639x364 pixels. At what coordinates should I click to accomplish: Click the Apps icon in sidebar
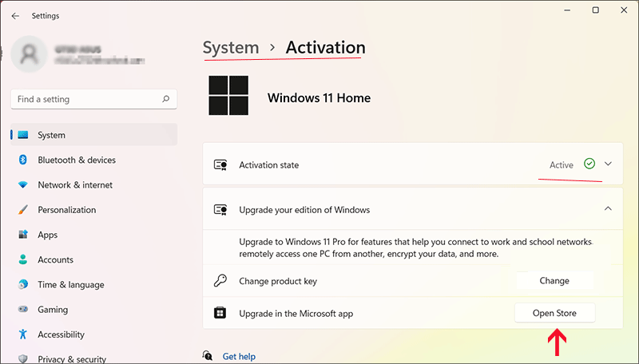click(x=23, y=235)
